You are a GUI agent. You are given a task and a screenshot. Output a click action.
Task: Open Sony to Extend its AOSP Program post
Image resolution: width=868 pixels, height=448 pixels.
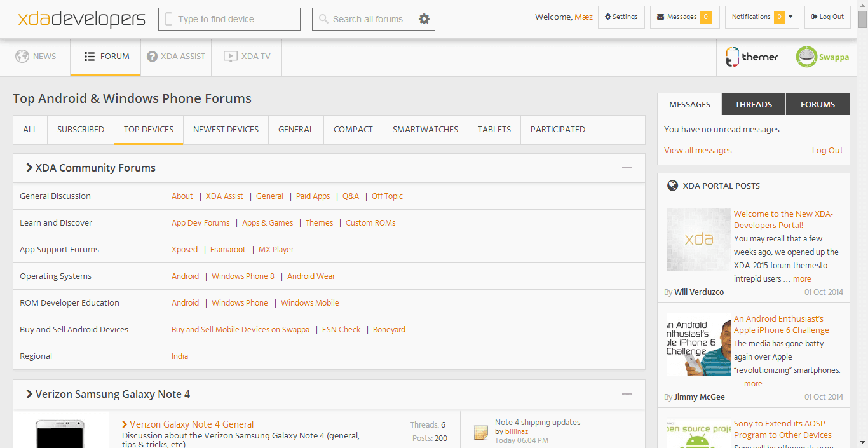point(783,430)
